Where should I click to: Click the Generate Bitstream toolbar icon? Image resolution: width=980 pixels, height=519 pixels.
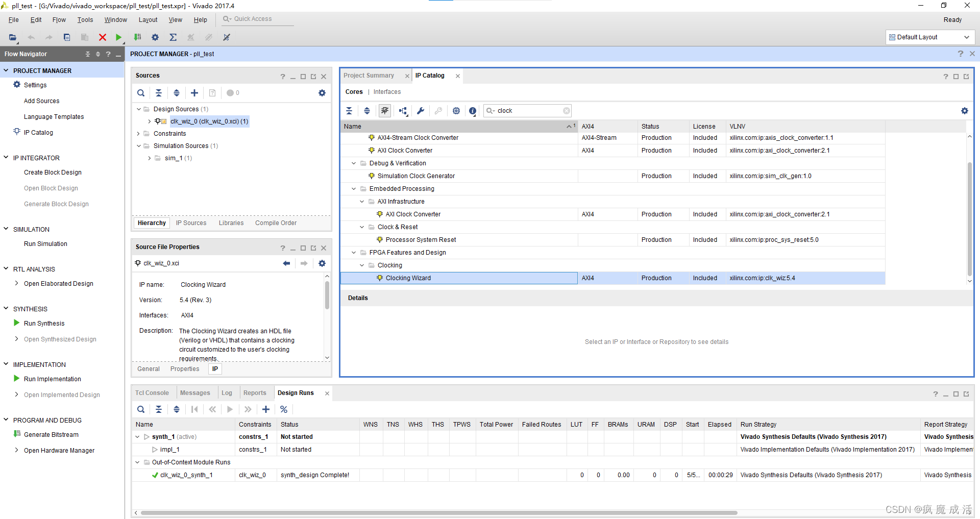point(137,37)
